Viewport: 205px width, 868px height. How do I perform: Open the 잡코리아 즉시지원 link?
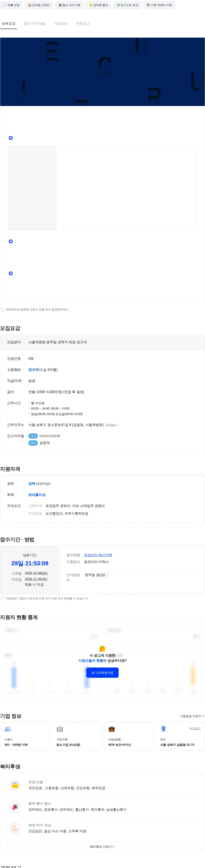coord(98,555)
